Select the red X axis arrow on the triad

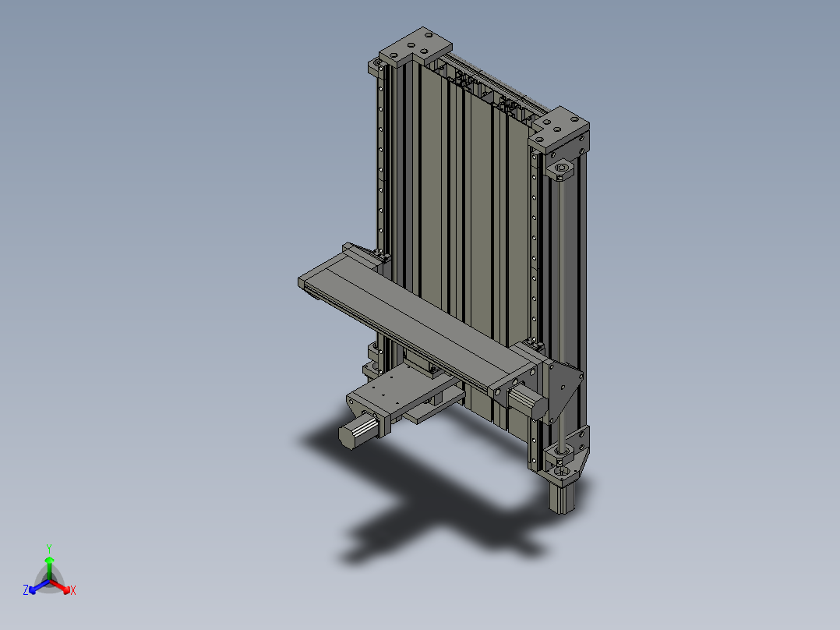pos(66,589)
